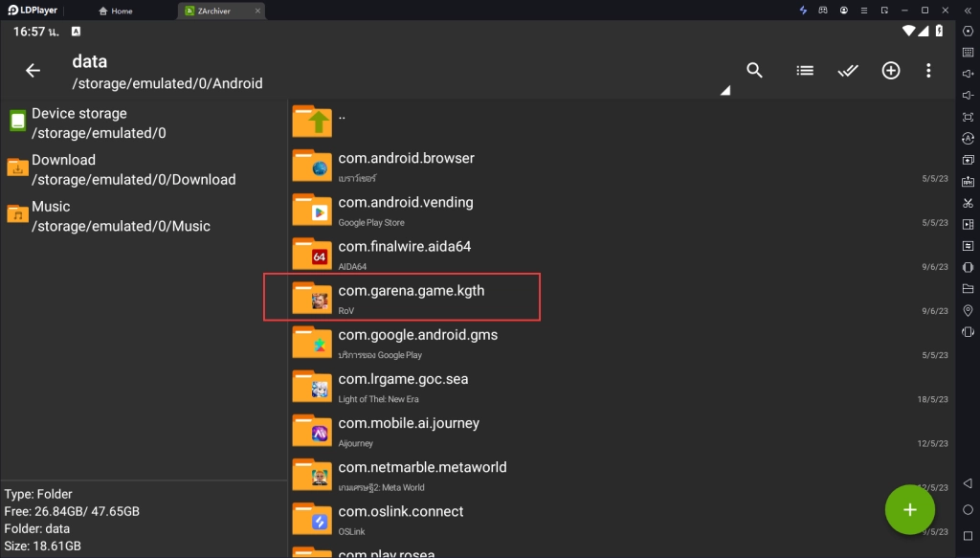Click the OSLink folder icon
The width and height of the screenshot is (980, 558).
pyautogui.click(x=312, y=519)
